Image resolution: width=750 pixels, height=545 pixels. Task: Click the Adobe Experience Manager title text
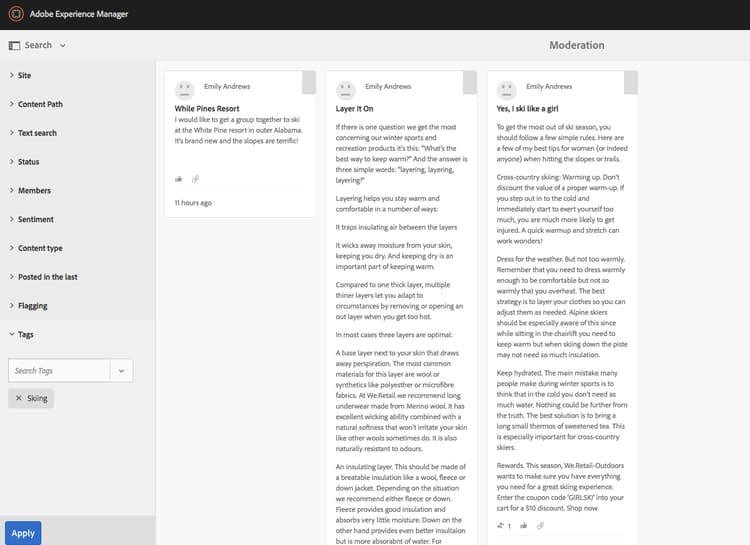pyautogui.click(x=79, y=14)
